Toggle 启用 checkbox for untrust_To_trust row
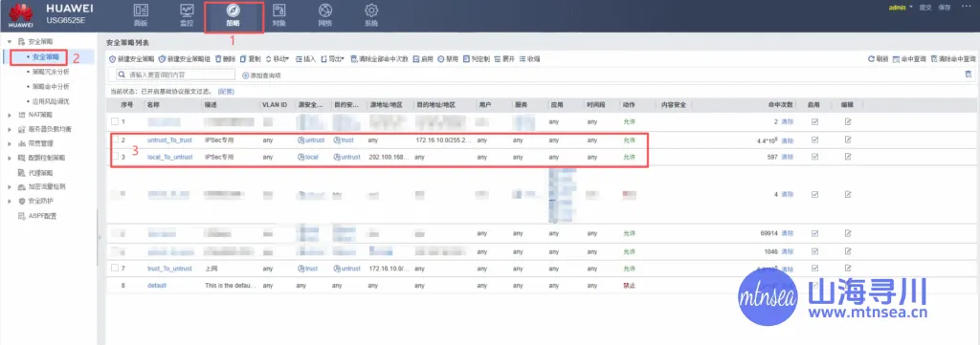The width and height of the screenshot is (980, 345). pyautogui.click(x=814, y=140)
